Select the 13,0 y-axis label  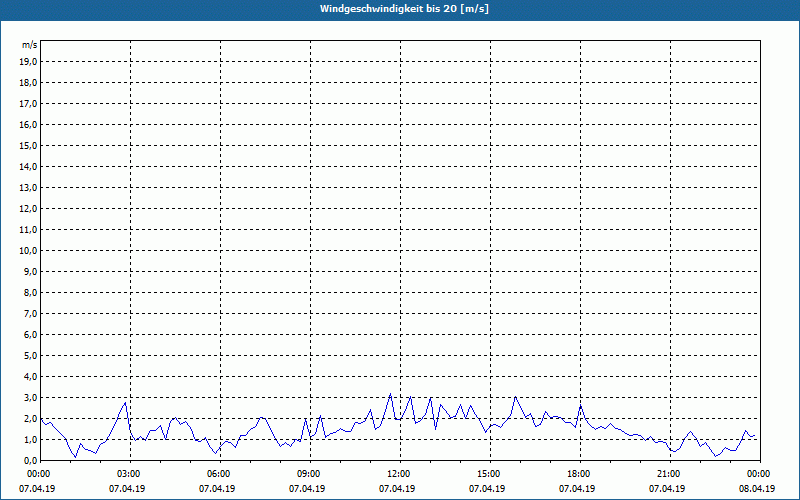pyautogui.click(x=28, y=187)
